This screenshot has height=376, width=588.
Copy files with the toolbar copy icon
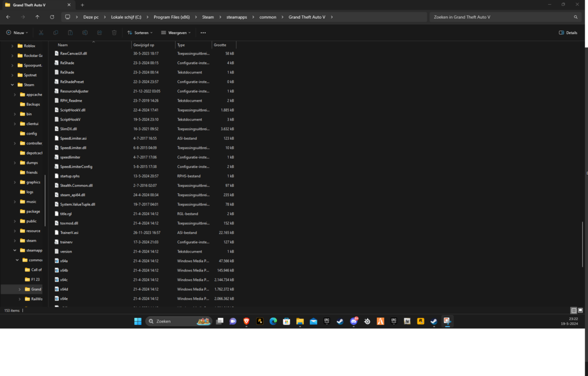point(55,32)
